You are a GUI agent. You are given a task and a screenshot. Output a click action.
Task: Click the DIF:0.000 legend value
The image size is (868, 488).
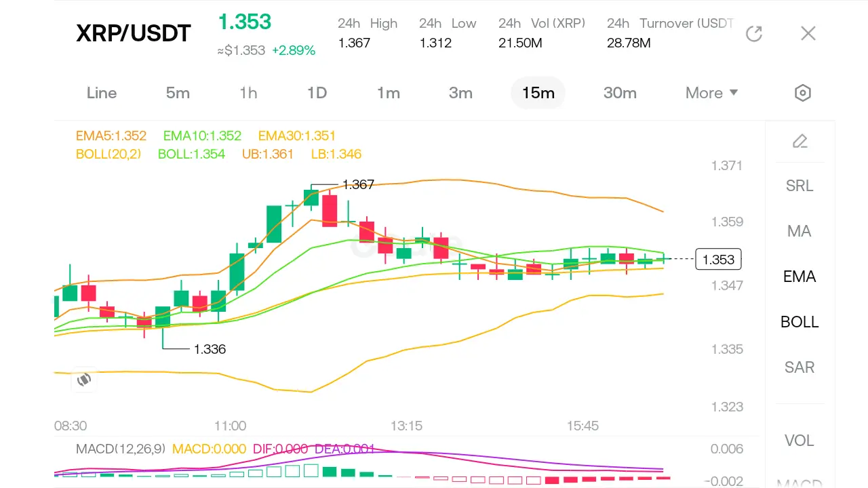point(280,449)
